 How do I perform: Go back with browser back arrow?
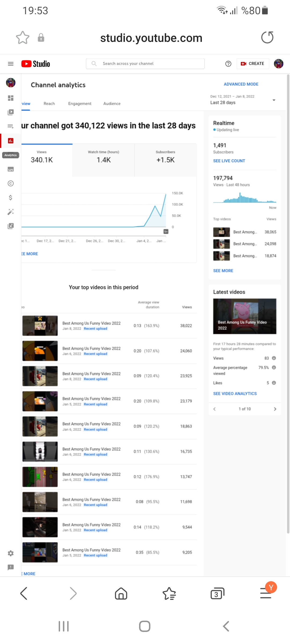(x=24, y=593)
